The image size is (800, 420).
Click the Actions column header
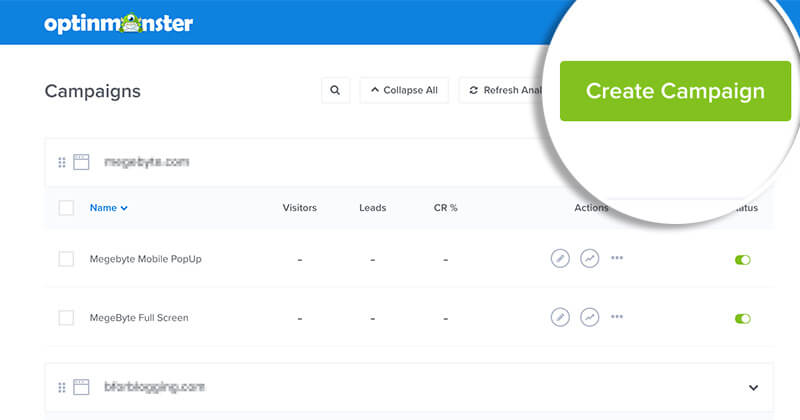[591, 208]
